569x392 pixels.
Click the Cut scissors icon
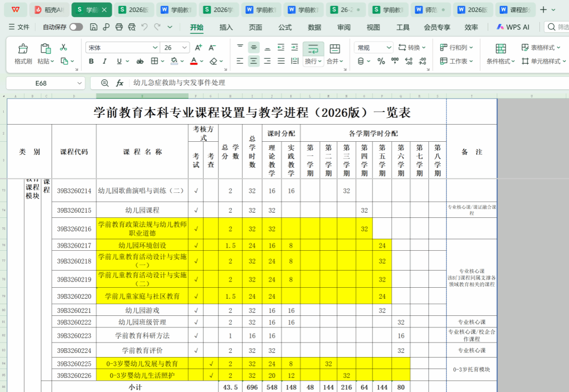pyautogui.click(x=64, y=47)
